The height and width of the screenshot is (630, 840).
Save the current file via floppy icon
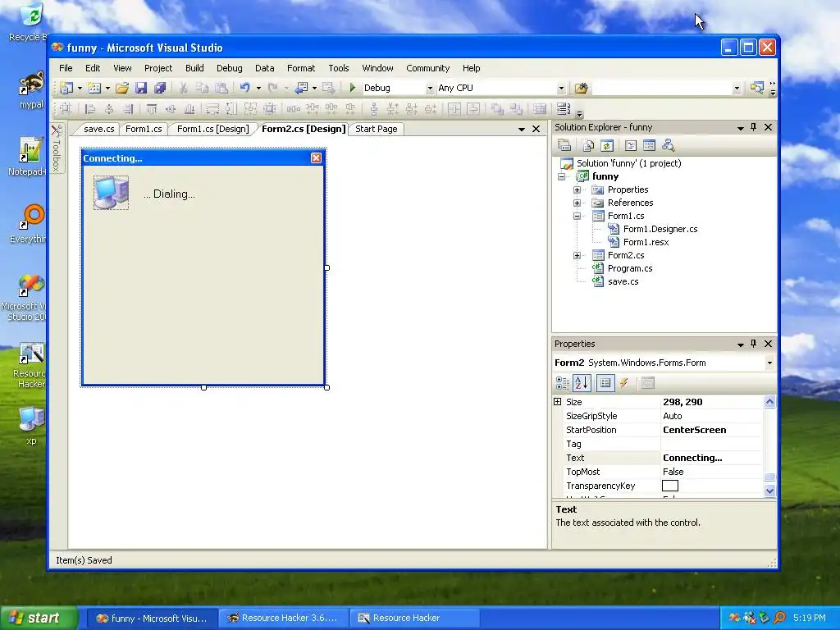(x=141, y=88)
